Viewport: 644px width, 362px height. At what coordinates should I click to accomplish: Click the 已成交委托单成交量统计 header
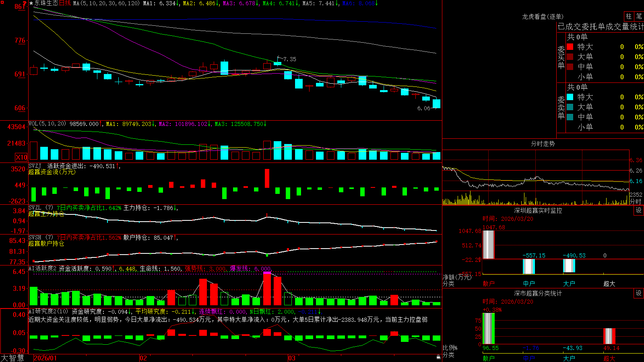pos(601,27)
